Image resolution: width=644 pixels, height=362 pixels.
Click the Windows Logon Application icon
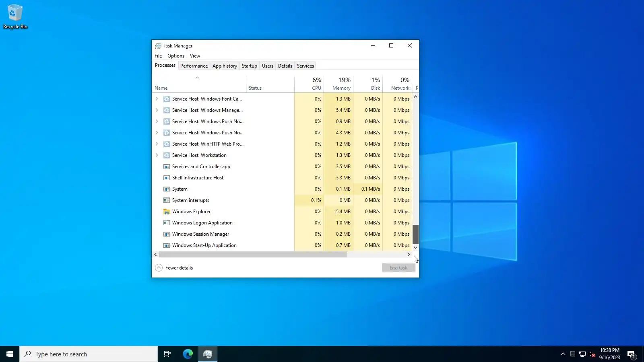pos(166,223)
